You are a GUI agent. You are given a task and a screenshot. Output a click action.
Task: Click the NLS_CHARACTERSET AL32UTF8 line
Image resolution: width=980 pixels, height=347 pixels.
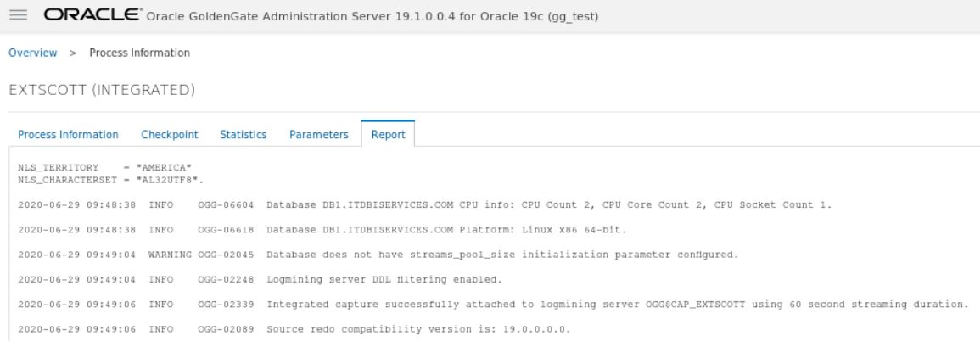pyautogui.click(x=110, y=180)
